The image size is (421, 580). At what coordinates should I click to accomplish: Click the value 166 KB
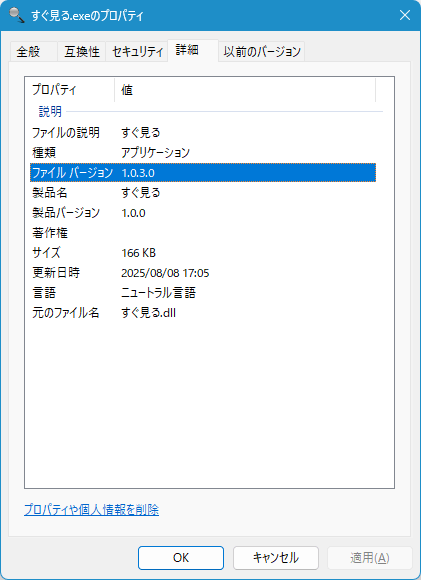pyautogui.click(x=138, y=253)
